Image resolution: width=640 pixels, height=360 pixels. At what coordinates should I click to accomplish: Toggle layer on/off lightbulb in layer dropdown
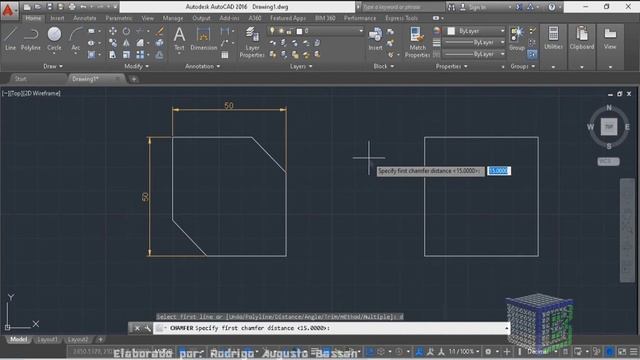coord(272,31)
